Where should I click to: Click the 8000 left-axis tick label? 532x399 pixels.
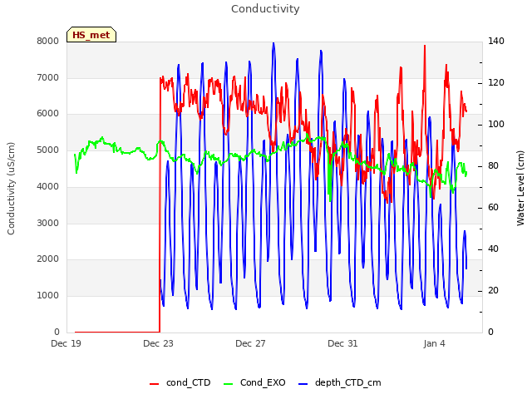(x=48, y=41)
